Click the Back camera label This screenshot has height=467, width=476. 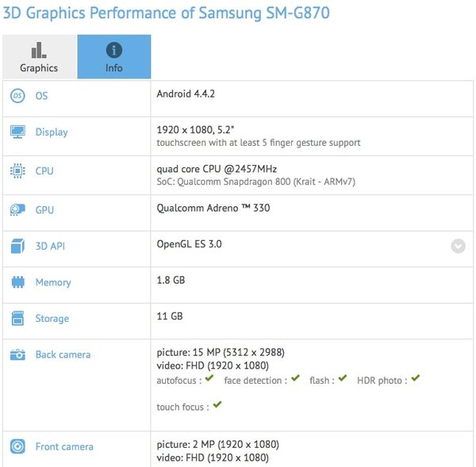[63, 355]
